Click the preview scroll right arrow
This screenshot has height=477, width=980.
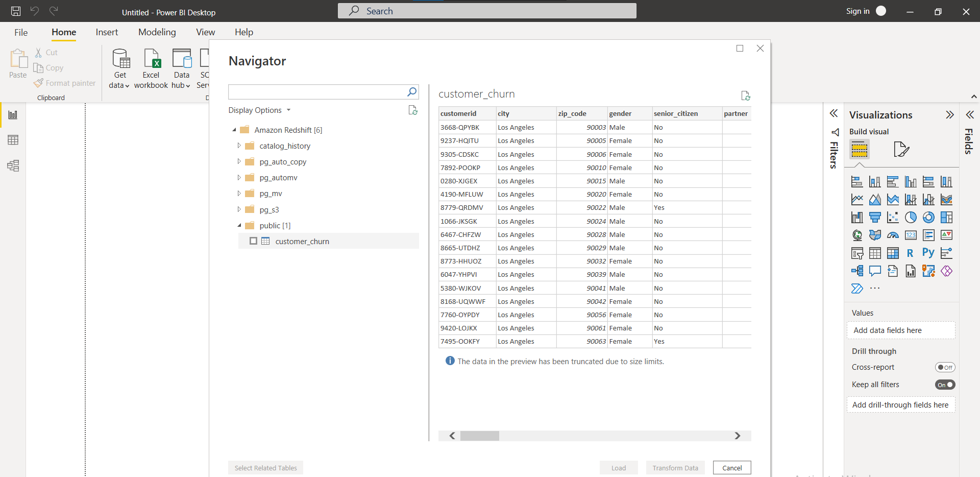click(737, 436)
